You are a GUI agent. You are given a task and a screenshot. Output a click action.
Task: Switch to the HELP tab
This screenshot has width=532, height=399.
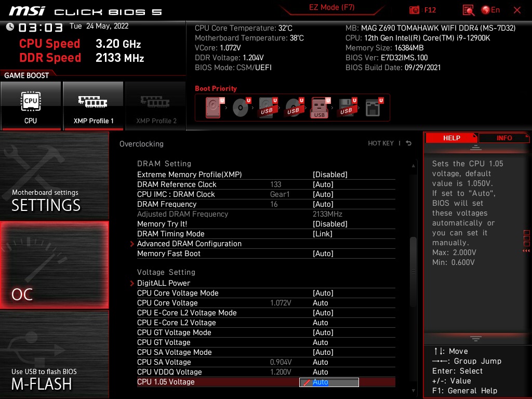coord(451,138)
